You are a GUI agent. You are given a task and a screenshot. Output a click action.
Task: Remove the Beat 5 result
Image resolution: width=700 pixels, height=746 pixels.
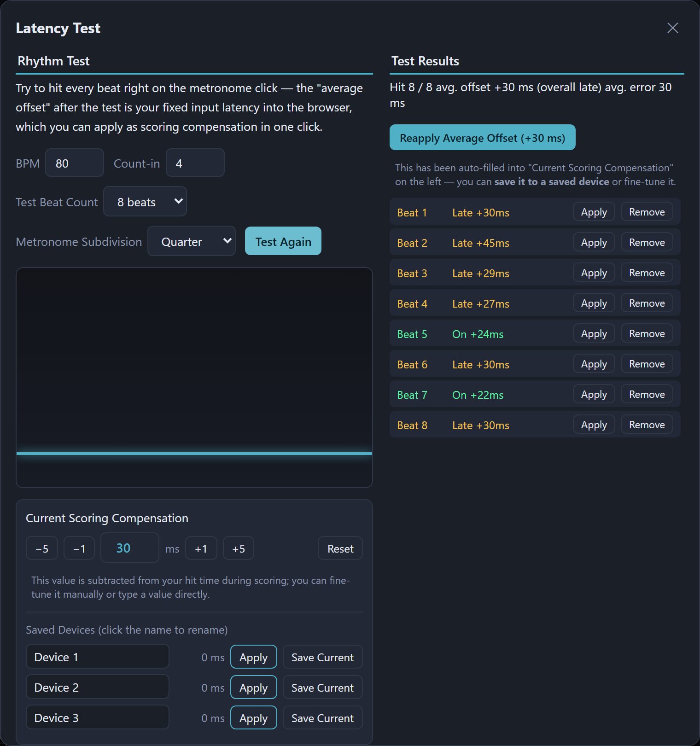pos(647,333)
